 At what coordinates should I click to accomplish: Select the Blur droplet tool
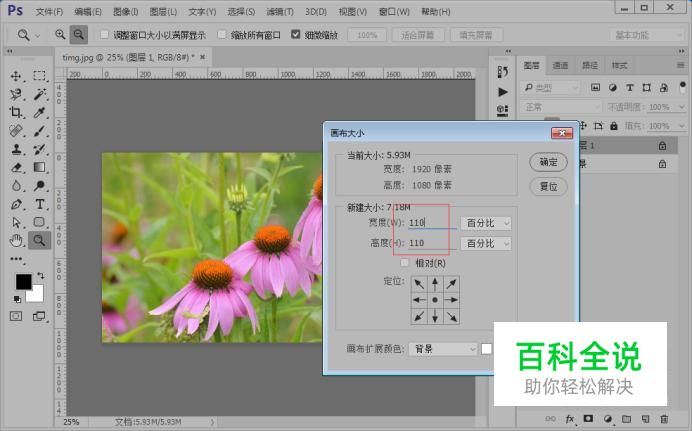(x=16, y=186)
